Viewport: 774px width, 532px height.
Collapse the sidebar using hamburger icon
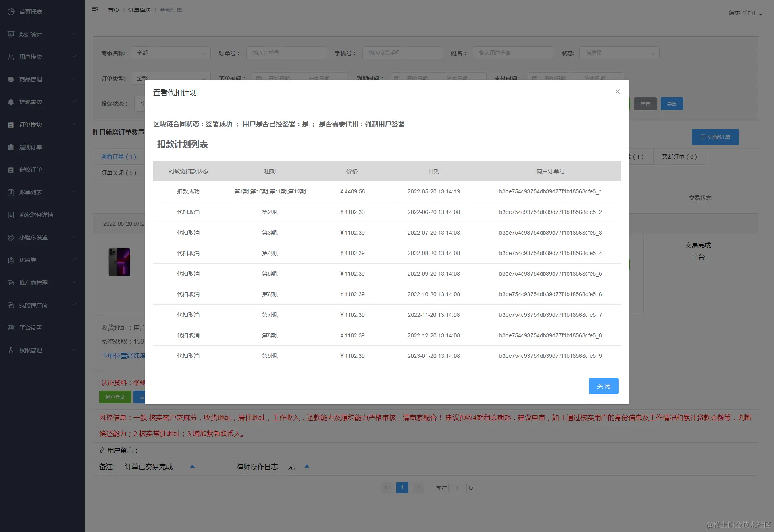pos(95,10)
